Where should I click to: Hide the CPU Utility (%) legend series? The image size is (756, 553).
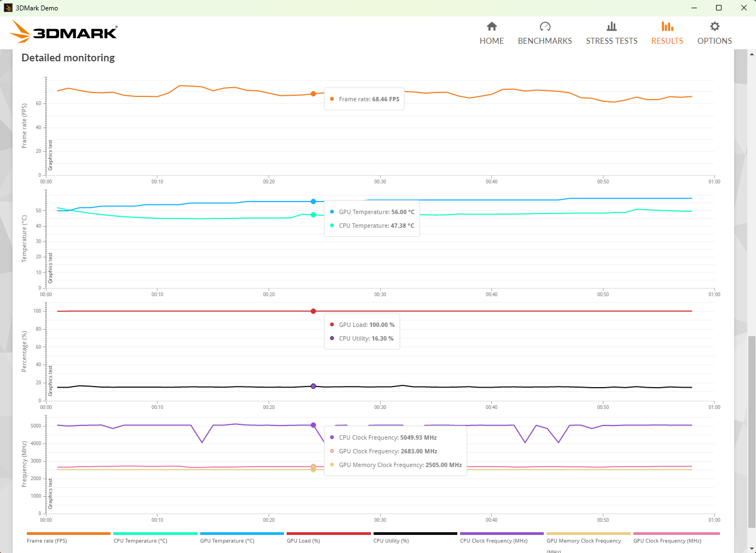tap(415, 537)
